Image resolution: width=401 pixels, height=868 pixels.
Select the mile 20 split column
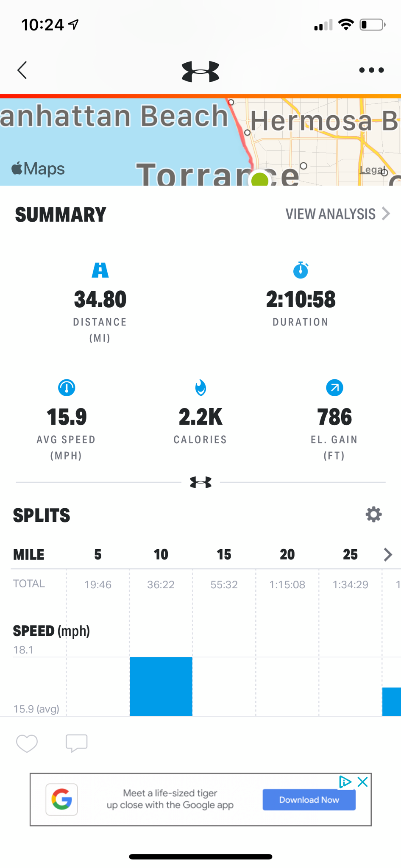287,554
